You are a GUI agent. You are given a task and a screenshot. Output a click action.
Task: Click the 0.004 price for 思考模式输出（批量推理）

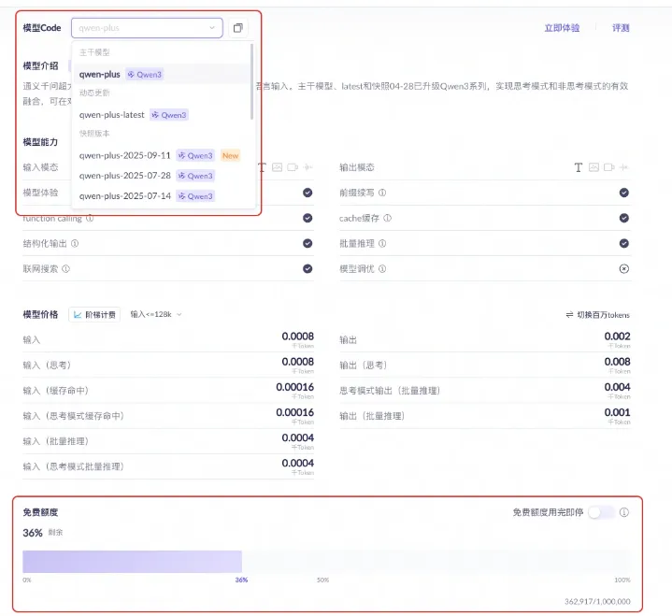click(617, 387)
